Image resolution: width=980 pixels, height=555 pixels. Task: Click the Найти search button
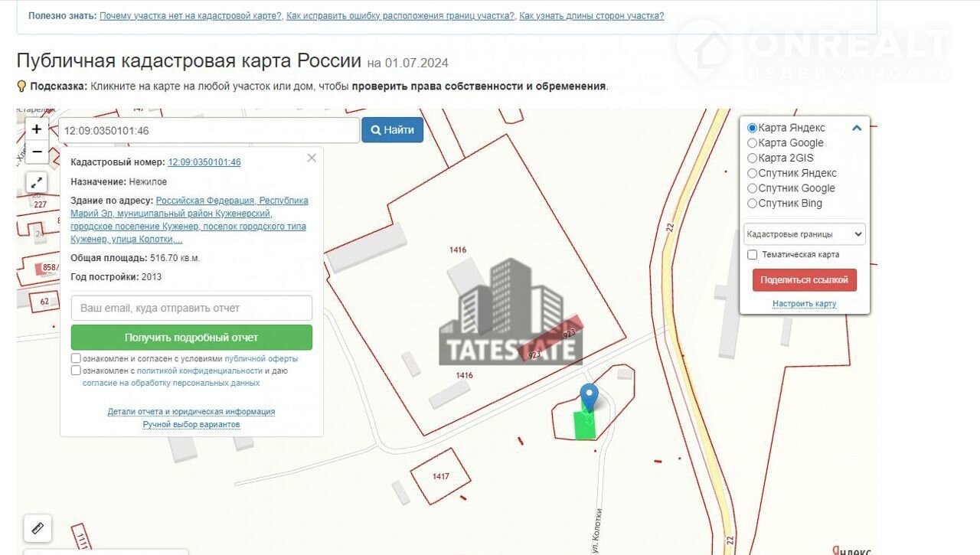pos(392,130)
